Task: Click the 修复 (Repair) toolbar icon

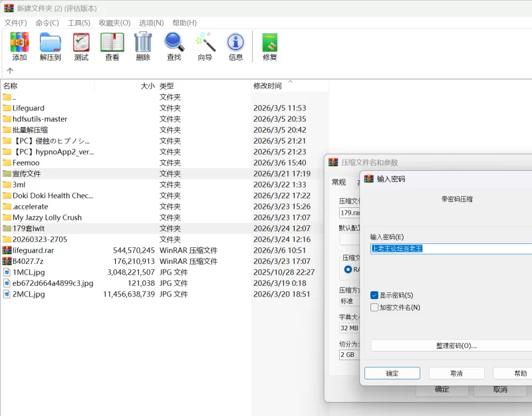Action: tap(269, 46)
